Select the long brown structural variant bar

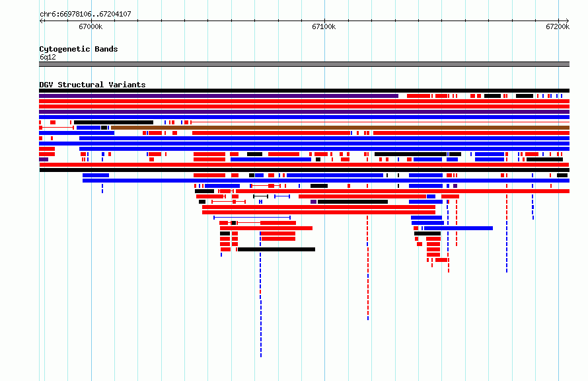click(340, 128)
